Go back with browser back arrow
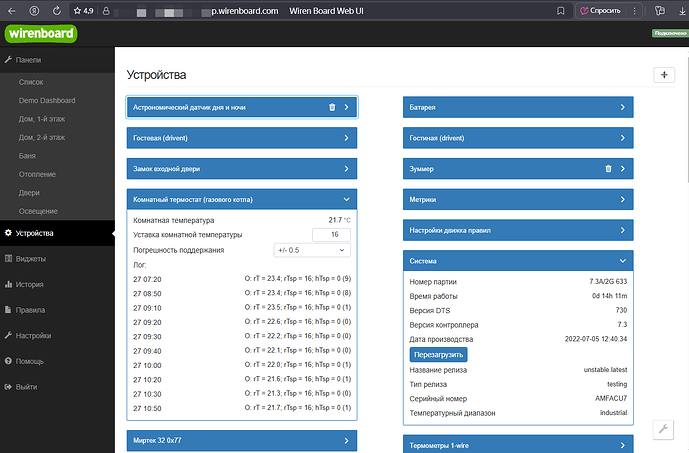 (12, 11)
